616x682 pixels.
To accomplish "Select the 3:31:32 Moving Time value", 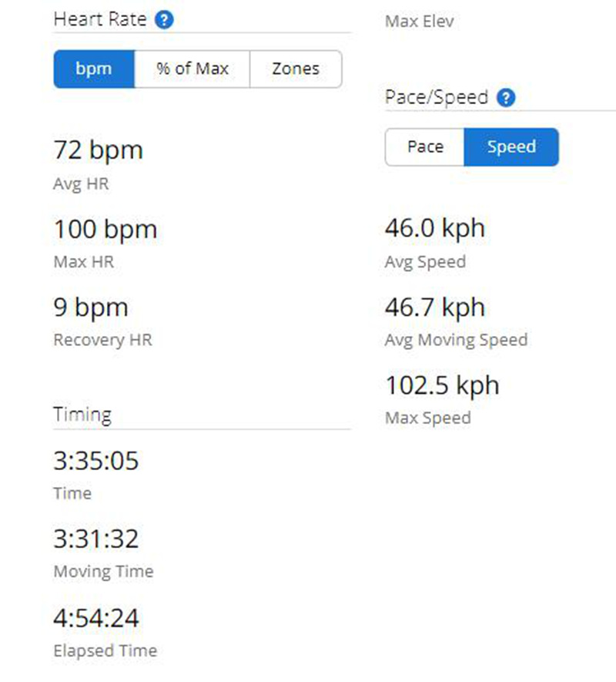I will coord(96,539).
